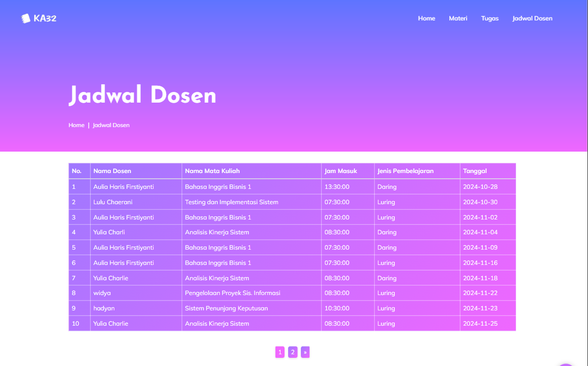Open the Tugas navigation item

[x=490, y=18]
